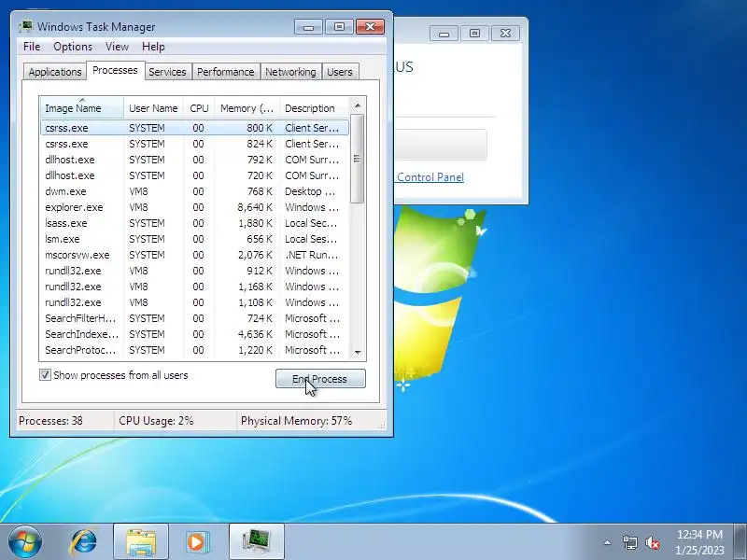Screen dimensions: 747x560
Task: Open the Help menu
Action: coord(153,47)
